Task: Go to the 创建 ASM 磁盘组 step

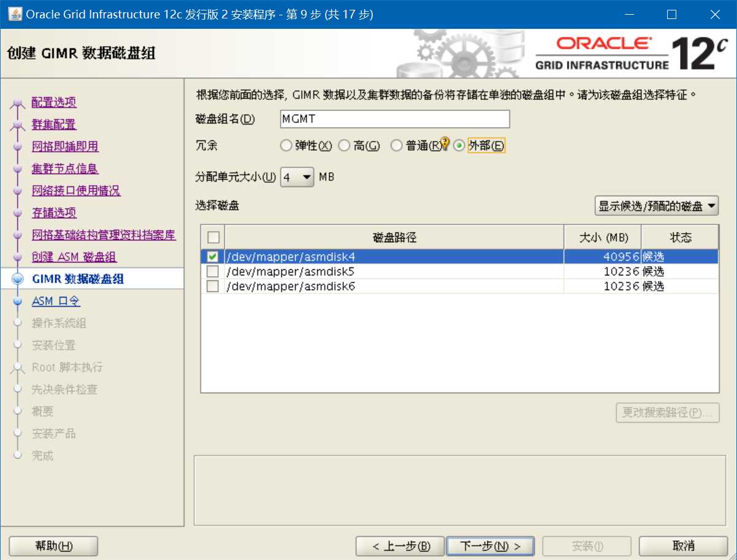Action: click(74, 257)
